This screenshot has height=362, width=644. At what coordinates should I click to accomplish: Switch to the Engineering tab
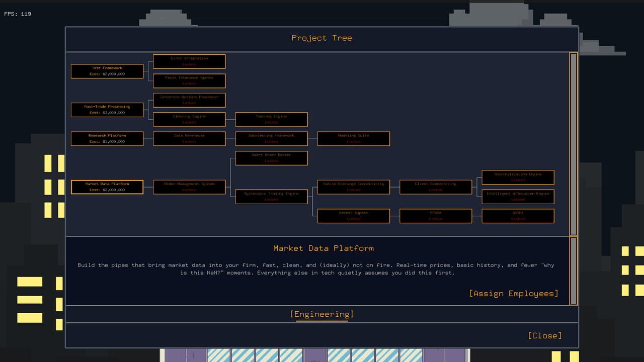(322, 314)
